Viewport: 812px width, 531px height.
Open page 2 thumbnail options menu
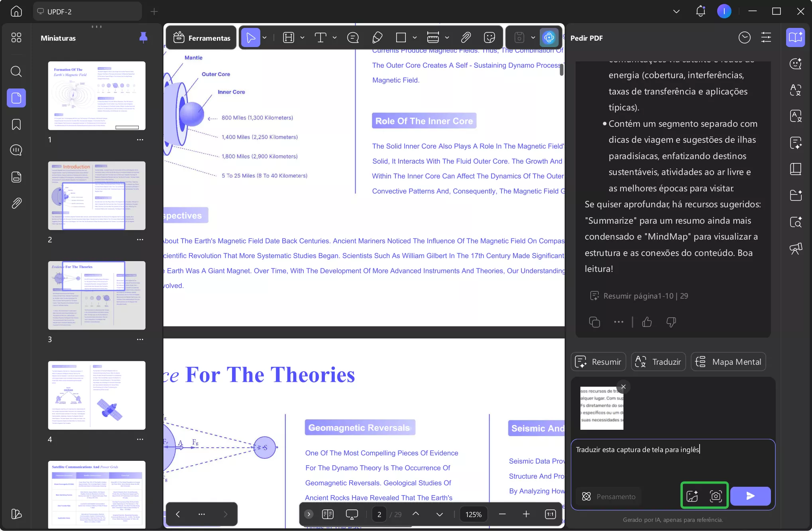(x=140, y=240)
